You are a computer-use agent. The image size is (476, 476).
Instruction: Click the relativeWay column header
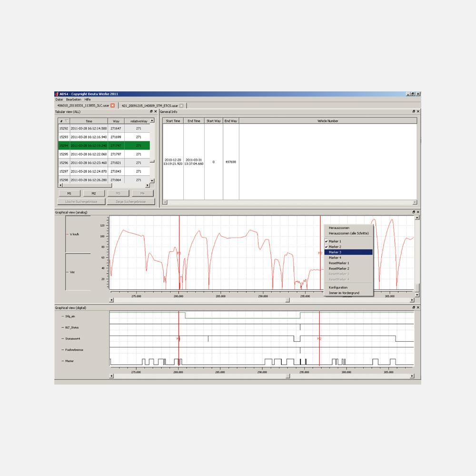click(x=138, y=121)
